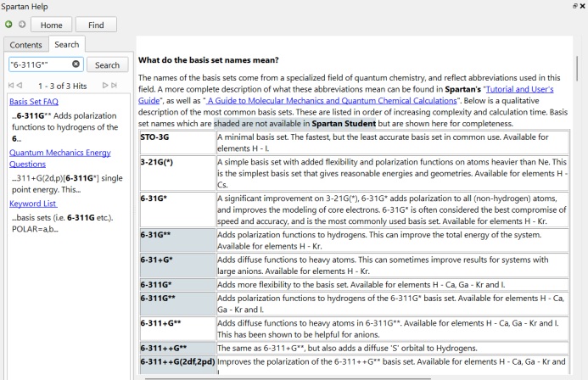This screenshot has height=380, width=588.
Task: Click the Find button
Action: tap(96, 25)
